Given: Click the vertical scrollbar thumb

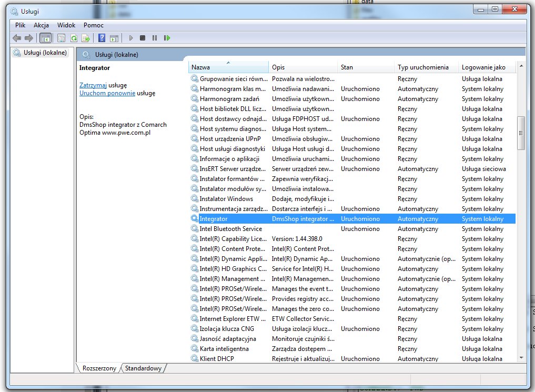Looking at the screenshot, I should pyautogui.click(x=521, y=133).
